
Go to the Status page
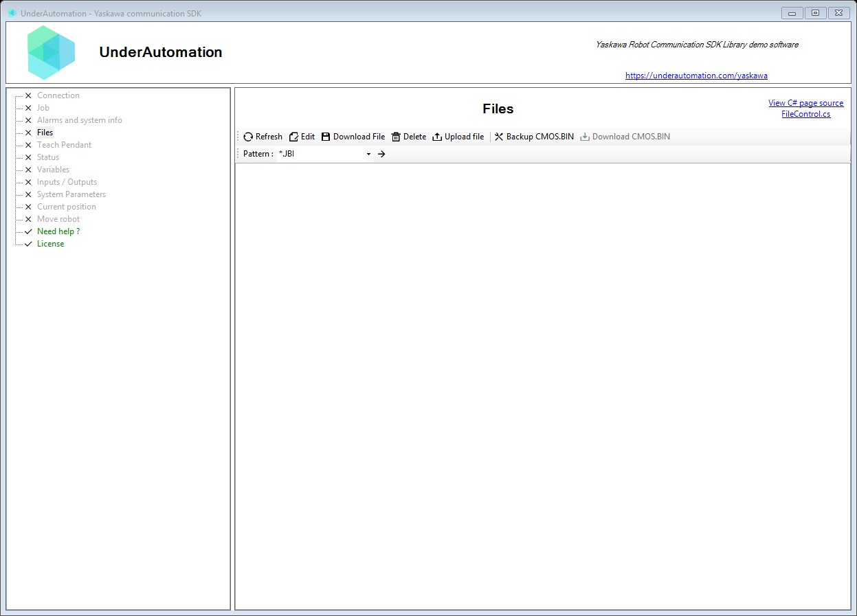[48, 157]
